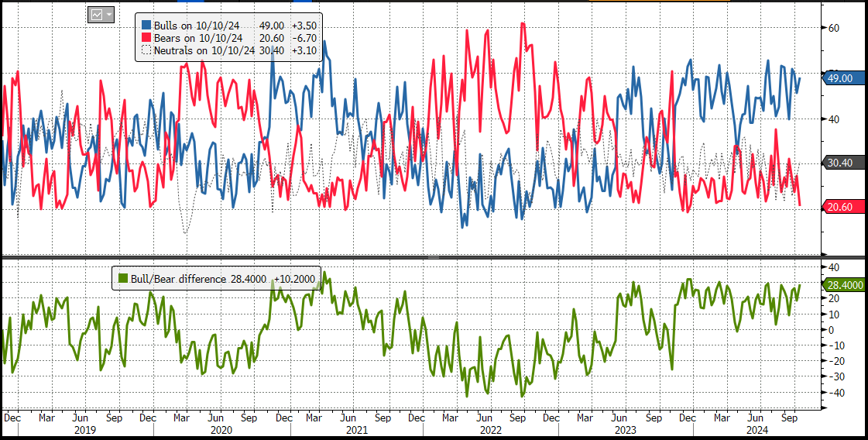Click the '+10.2000' difference change value

click(x=295, y=279)
